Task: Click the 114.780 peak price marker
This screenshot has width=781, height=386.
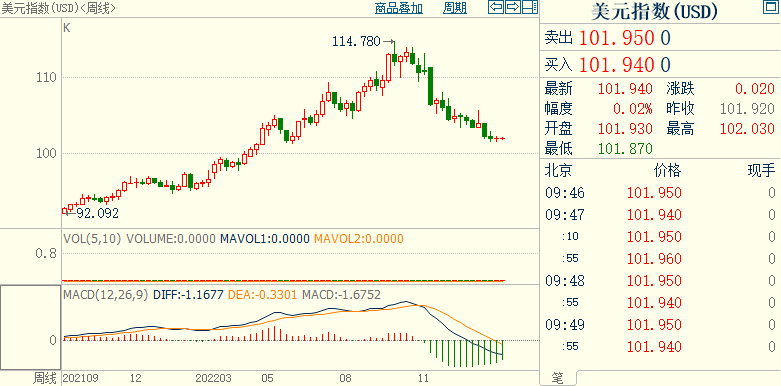Action: 357,41
